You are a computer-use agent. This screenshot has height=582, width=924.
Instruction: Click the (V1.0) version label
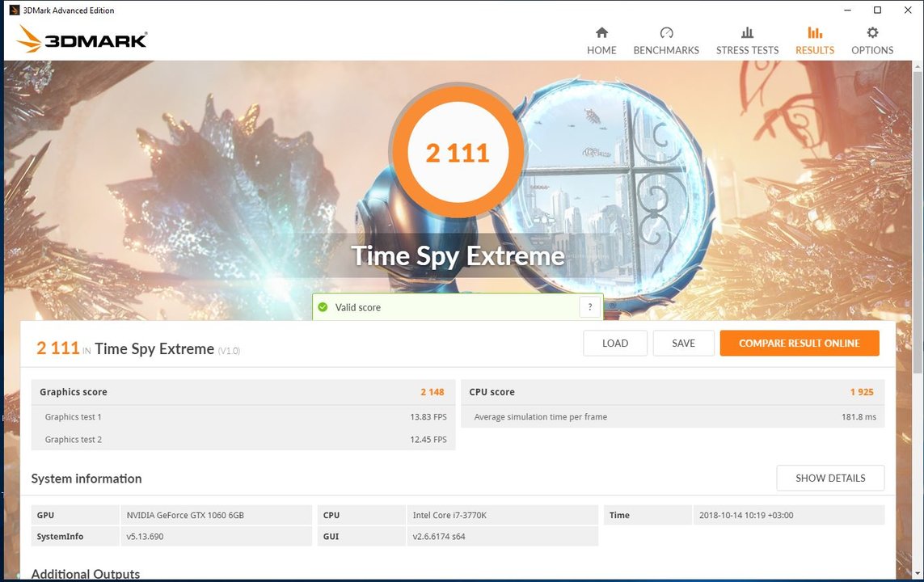tap(230, 351)
